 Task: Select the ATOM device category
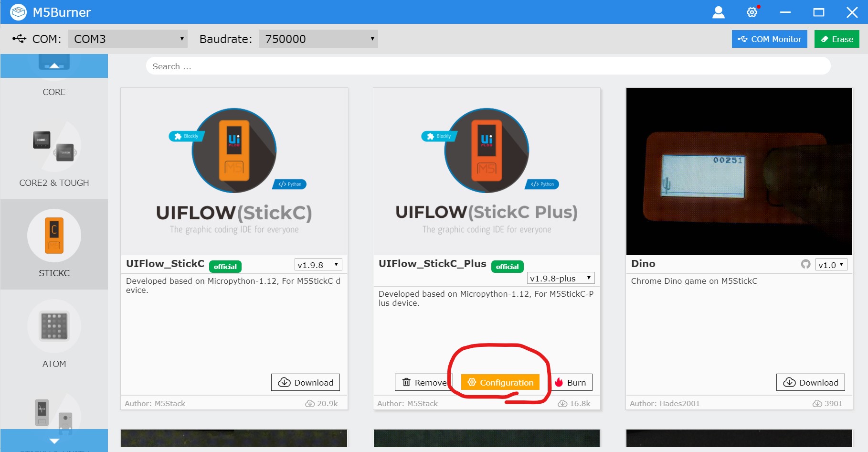coord(54,335)
